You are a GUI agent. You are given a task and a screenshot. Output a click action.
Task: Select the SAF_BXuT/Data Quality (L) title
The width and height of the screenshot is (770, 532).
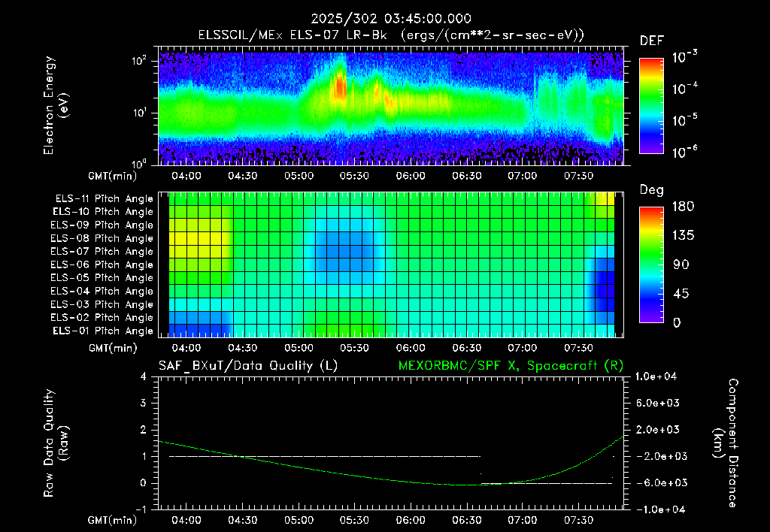(x=248, y=366)
